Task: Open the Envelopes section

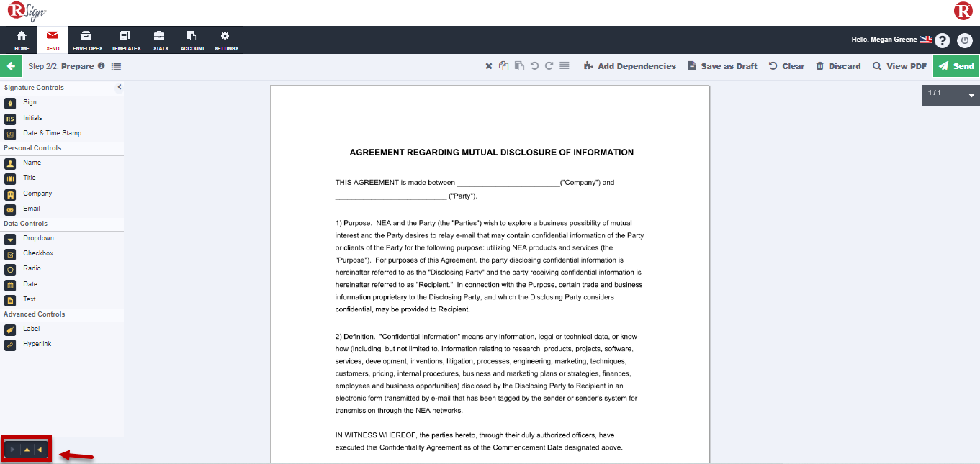Action: coord(87,40)
